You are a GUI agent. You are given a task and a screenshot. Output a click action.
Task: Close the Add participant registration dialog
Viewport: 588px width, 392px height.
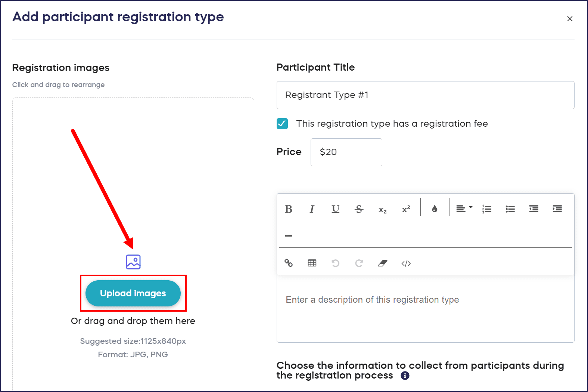[x=570, y=19]
